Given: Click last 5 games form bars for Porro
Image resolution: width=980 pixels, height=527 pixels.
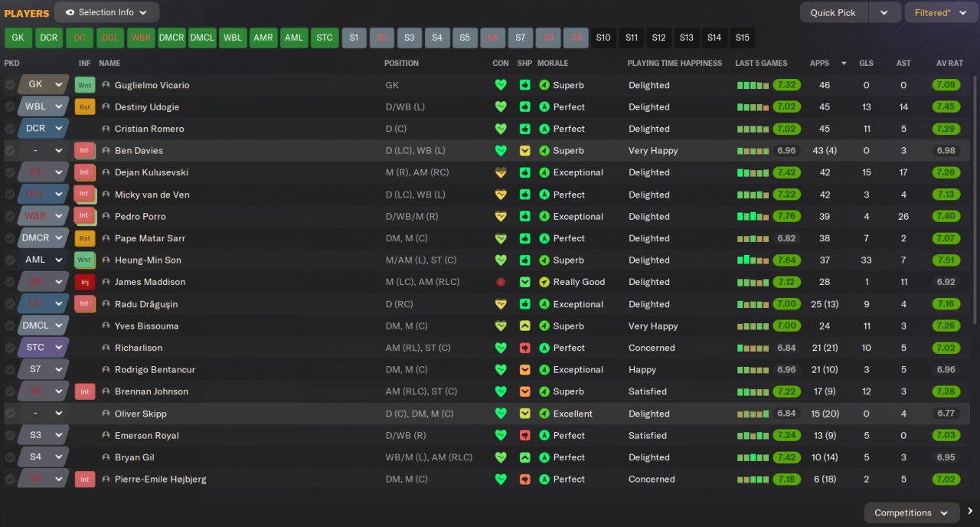Looking at the screenshot, I should (753, 217).
